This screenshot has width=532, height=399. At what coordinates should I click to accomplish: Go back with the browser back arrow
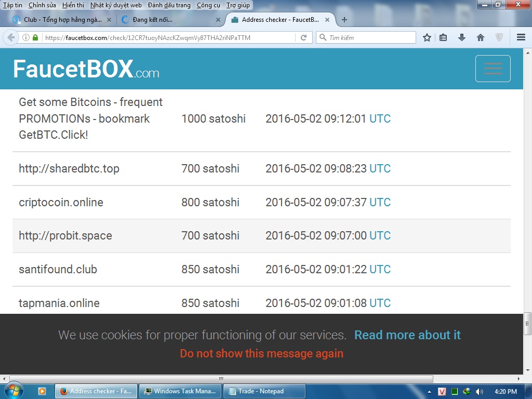[x=11, y=37]
